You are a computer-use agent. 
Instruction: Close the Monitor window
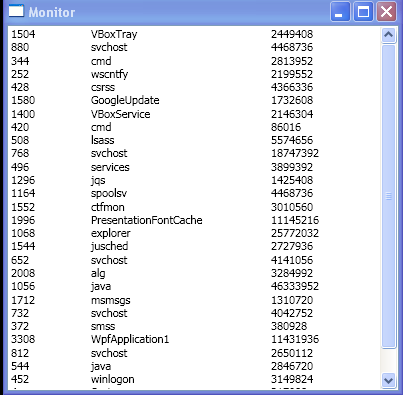point(386,12)
